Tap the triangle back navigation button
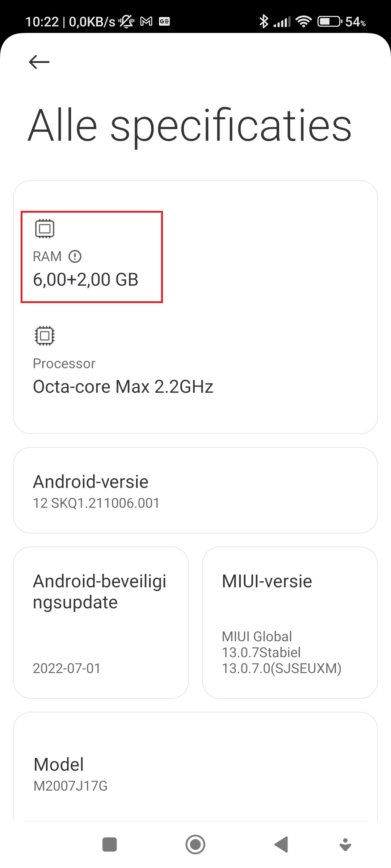Viewport: 391px width, 868px height. pos(281,844)
